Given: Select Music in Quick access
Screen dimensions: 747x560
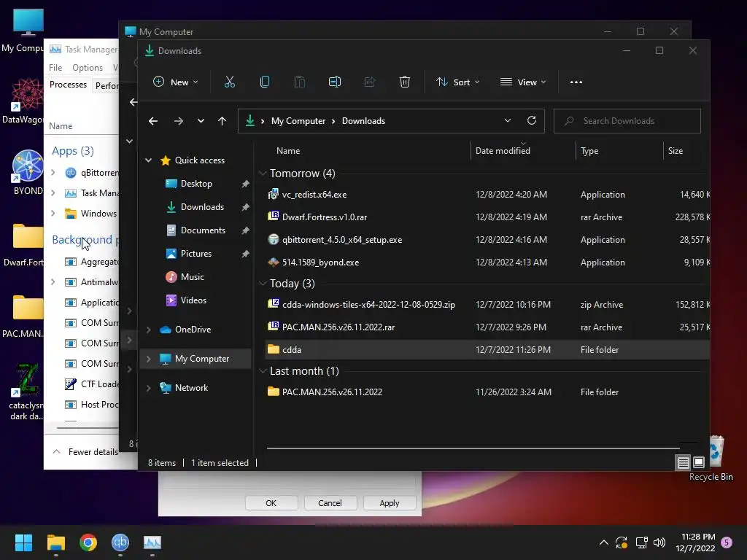Looking at the screenshot, I should pyautogui.click(x=192, y=276).
